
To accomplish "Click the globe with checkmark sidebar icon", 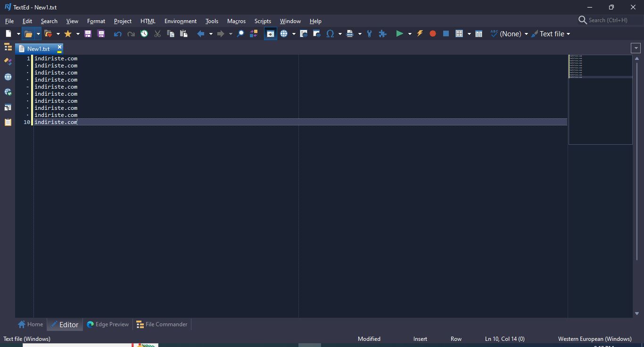I will pyautogui.click(x=8, y=92).
